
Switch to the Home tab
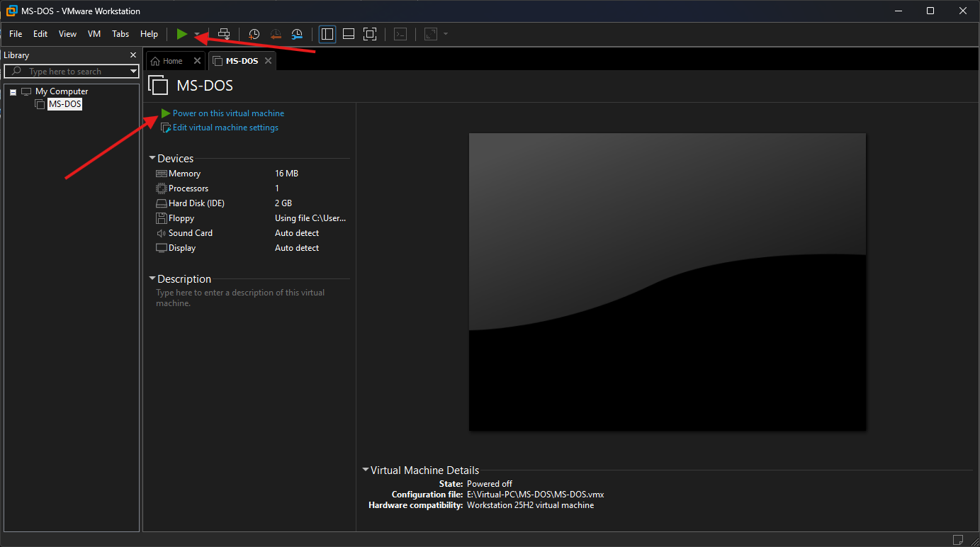tap(167, 61)
